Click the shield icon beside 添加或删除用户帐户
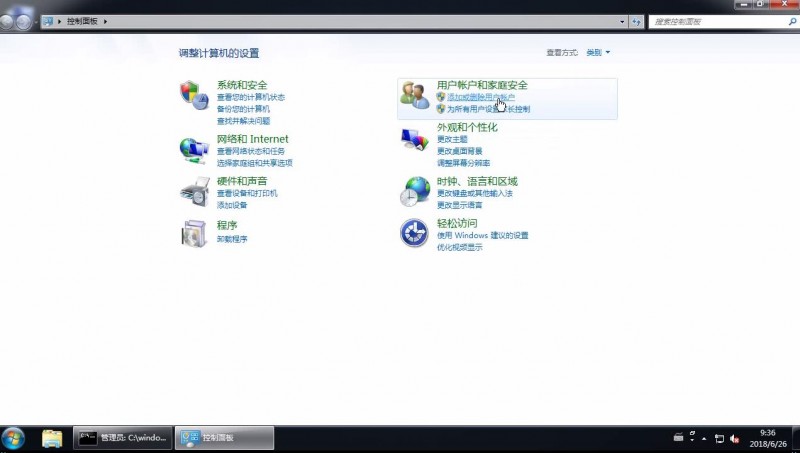 click(441, 97)
